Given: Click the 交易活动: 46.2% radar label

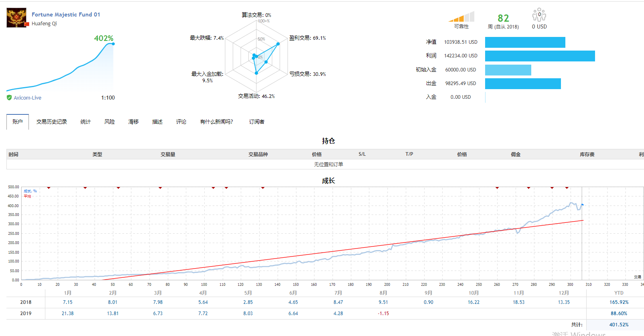Looking at the screenshot, I should click(x=256, y=96).
